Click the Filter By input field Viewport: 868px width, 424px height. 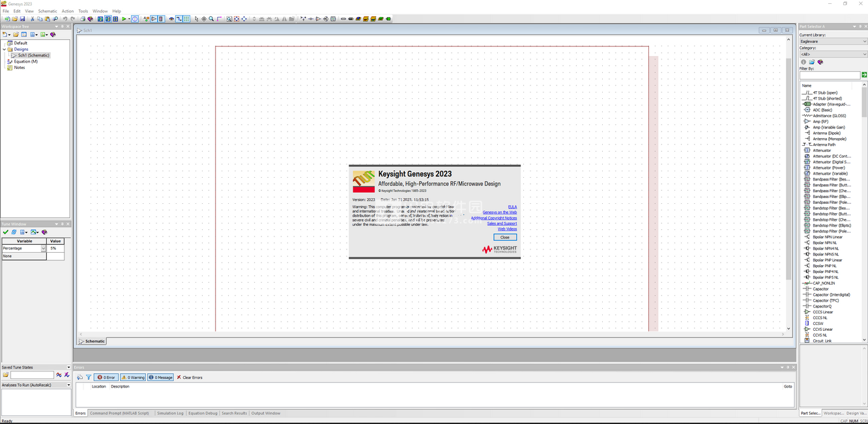coord(830,75)
